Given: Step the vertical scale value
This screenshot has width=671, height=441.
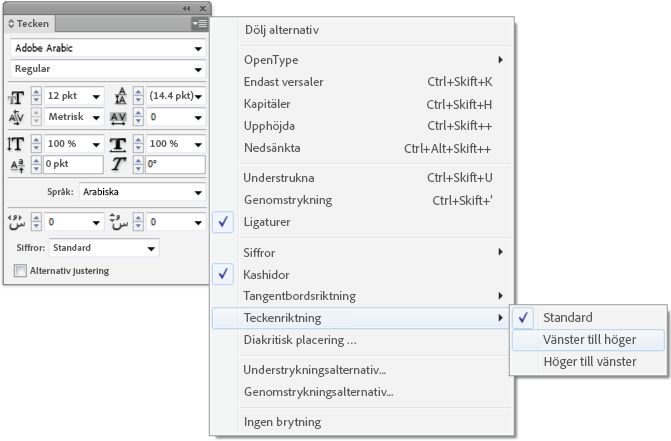Looking at the screenshot, I should click(x=36, y=144).
